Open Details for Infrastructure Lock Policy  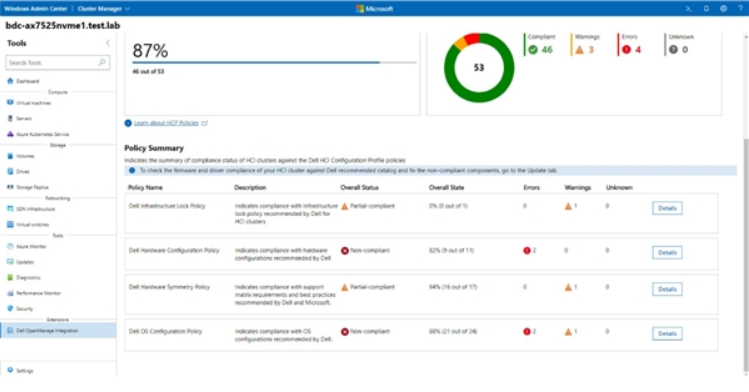pos(667,208)
